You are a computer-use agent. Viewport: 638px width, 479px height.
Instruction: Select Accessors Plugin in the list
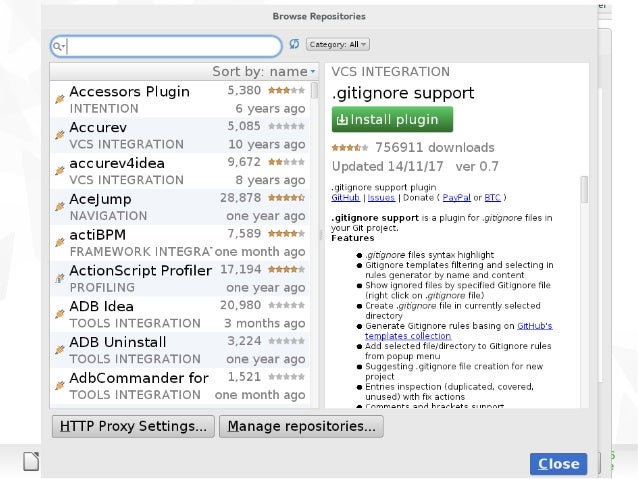point(179,99)
